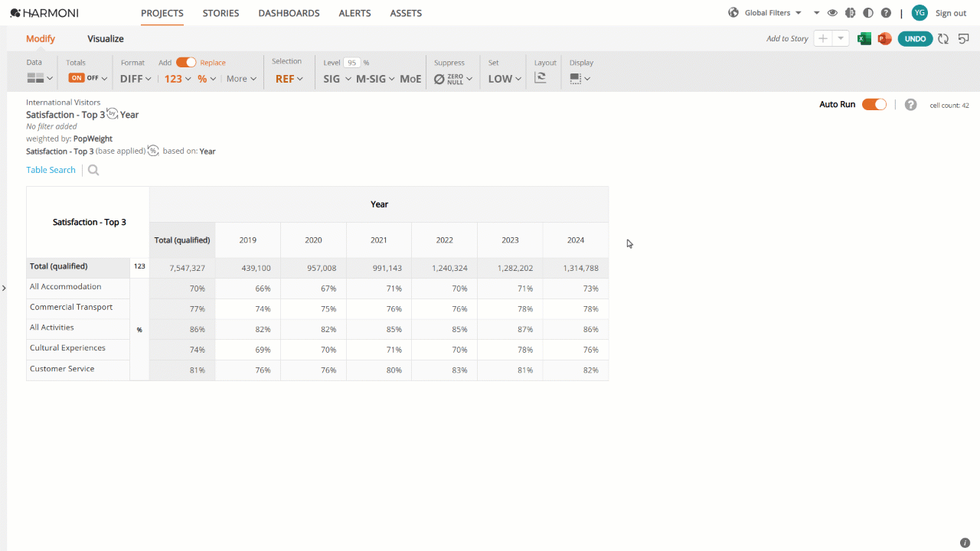
Task: Click the cast screen icon next to refresh
Action: click(x=964, y=39)
